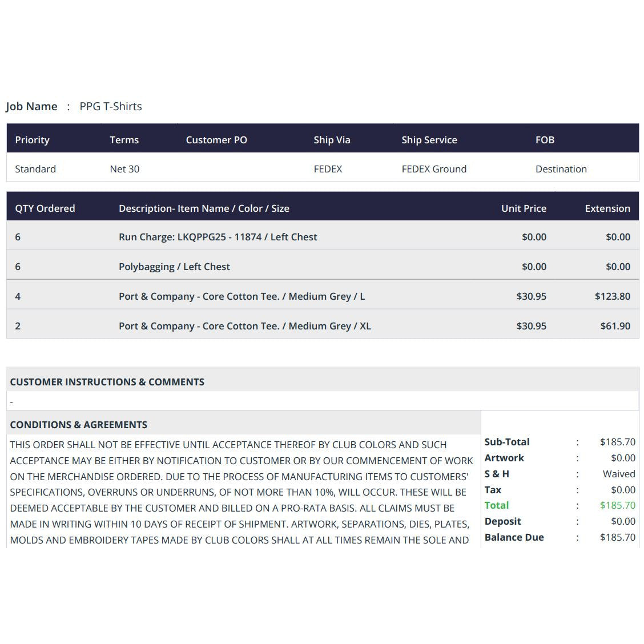This screenshot has width=644, height=644.
Task: Select the Priority column header
Action: click(32, 140)
